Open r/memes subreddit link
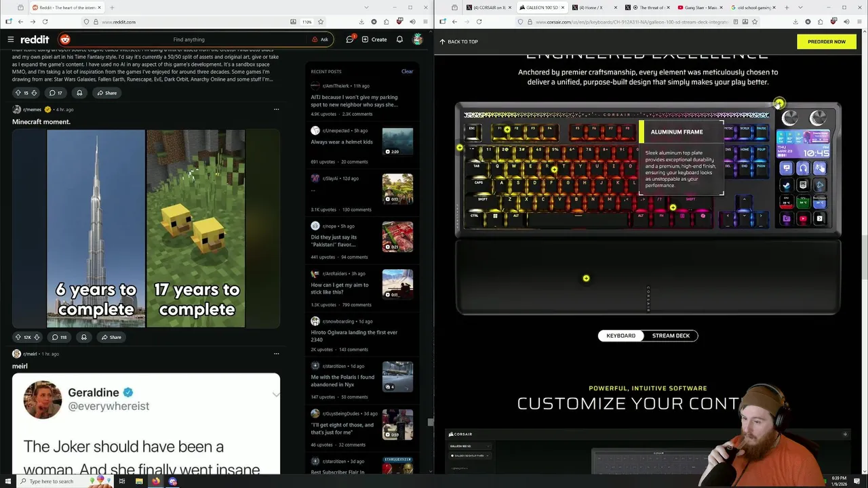This screenshot has height=488, width=868. (32, 109)
